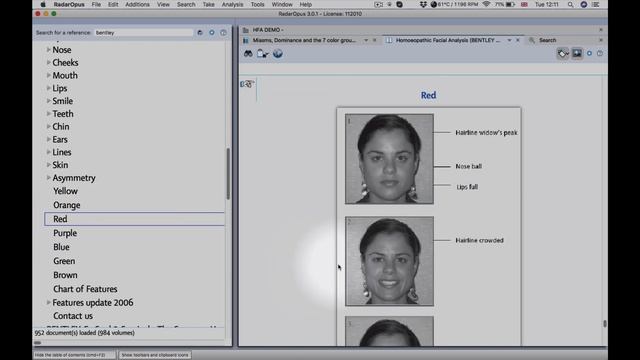640x360 pixels.
Task: Select Orange in the contents tree
Action: click(x=67, y=205)
